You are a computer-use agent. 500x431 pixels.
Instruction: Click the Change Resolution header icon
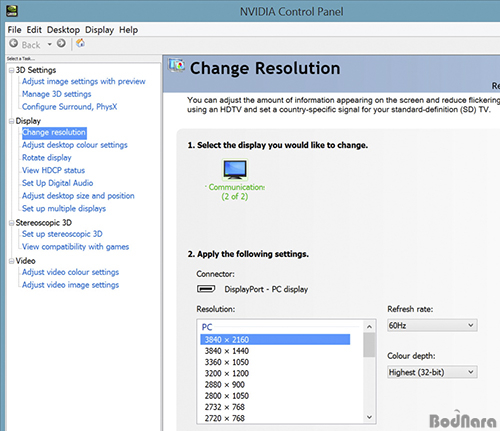[x=177, y=65]
